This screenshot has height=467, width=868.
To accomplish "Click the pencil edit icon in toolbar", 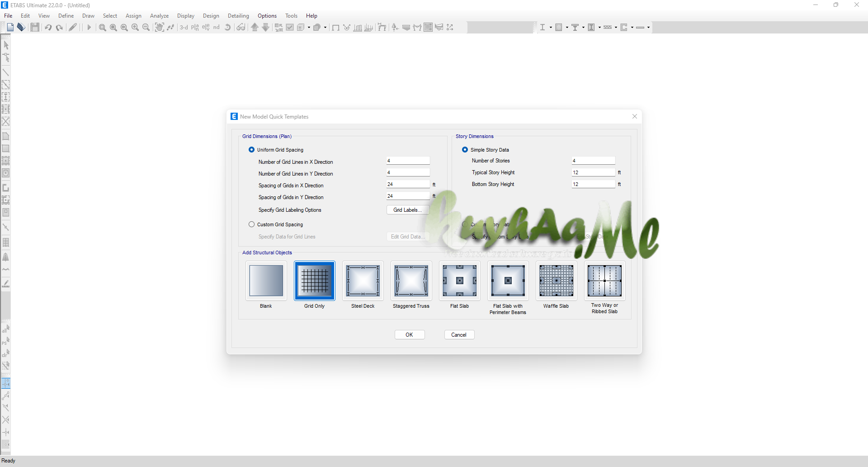I will [x=73, y=27].
